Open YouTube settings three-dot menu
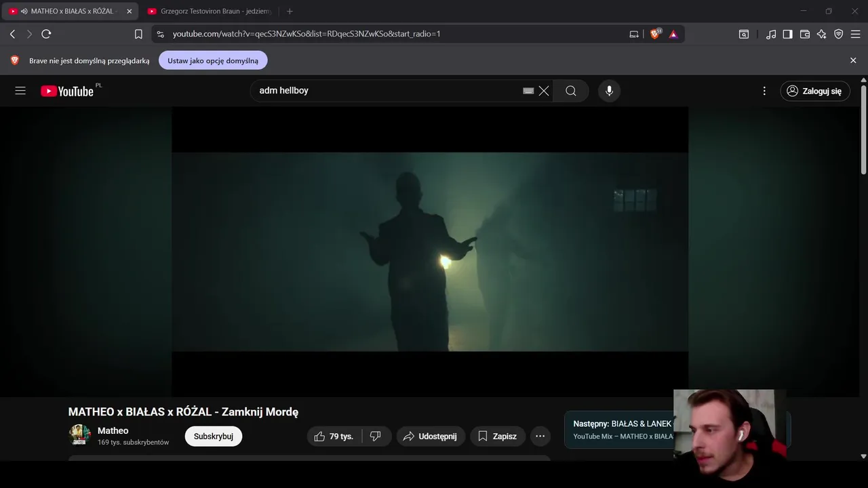 (x=764, y=91)
